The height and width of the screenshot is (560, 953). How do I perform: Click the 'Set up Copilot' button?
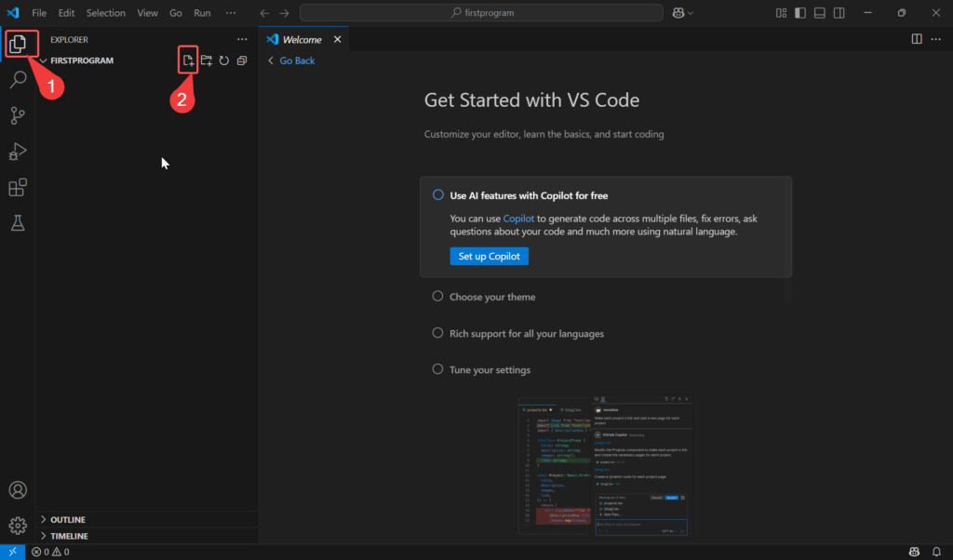[490, 257]
